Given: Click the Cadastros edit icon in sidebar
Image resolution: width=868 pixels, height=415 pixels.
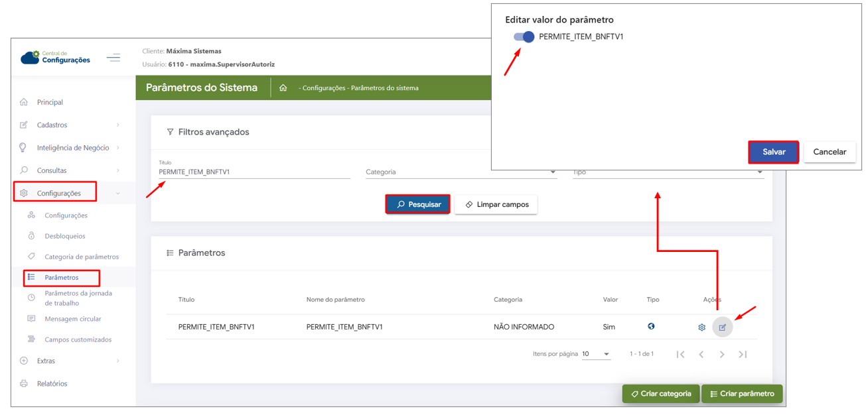Looking at the screenshot, I should coord(24,125).
